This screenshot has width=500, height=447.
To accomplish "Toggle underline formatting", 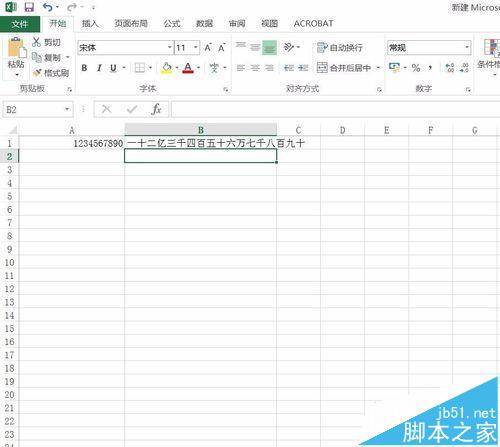I will tap(113, 68).
